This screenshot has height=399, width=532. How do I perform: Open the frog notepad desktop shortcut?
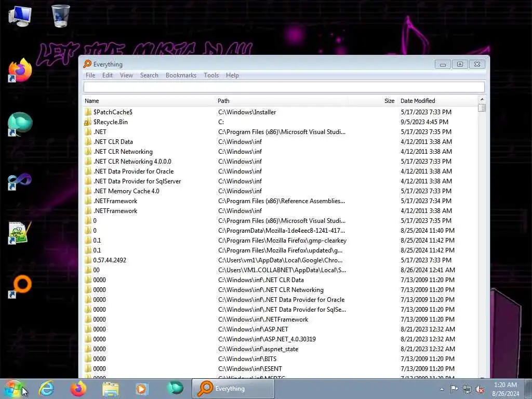pos(20,233)
